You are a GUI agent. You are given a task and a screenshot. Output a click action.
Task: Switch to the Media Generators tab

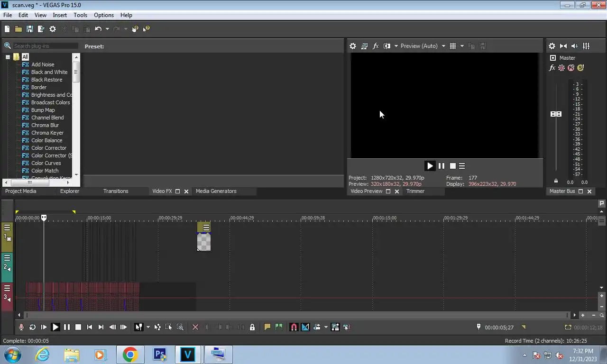click(216, 191)
